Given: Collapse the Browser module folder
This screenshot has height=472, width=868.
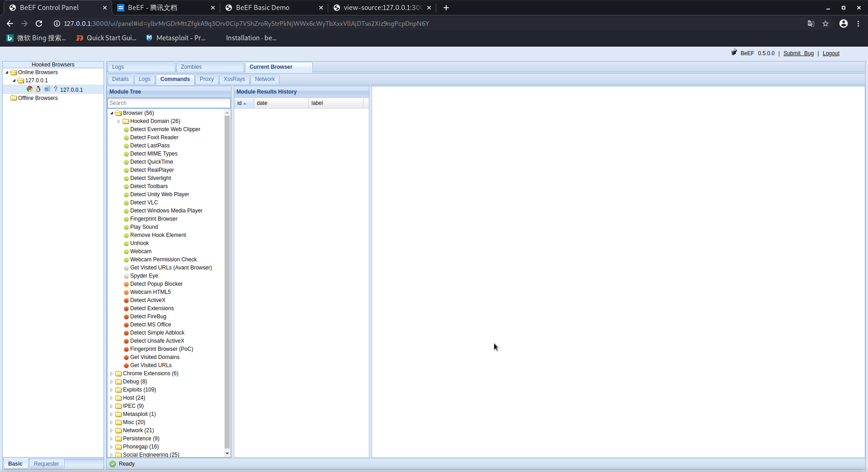Looking at the screenshot, I should pos(112,113).
